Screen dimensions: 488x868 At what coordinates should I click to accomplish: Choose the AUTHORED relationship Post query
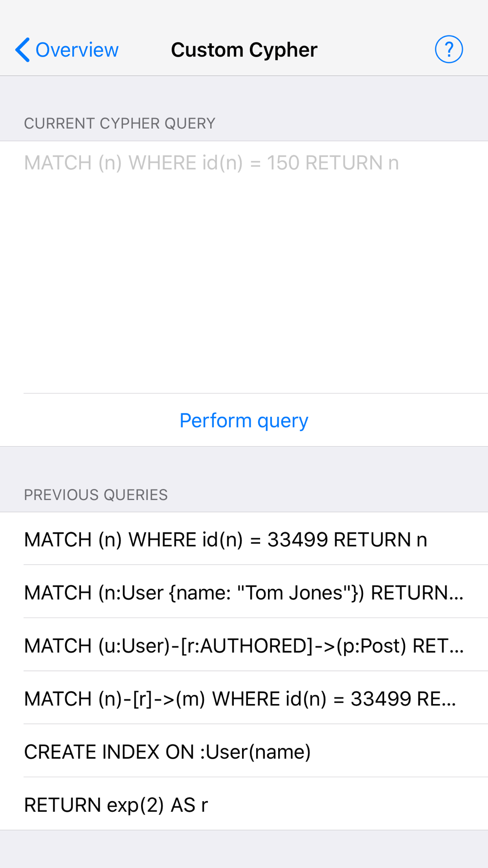coord(244,645)
